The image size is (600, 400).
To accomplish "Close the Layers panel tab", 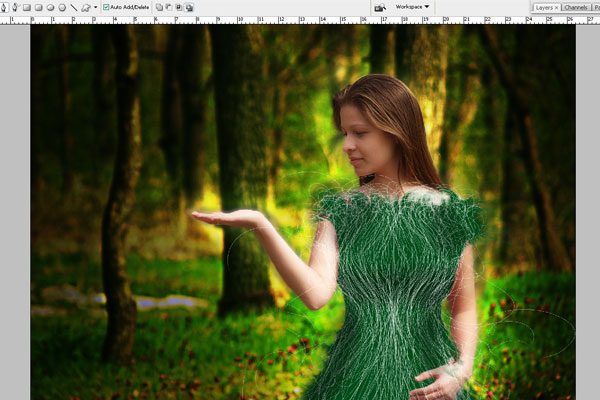I will coord(556,7).
